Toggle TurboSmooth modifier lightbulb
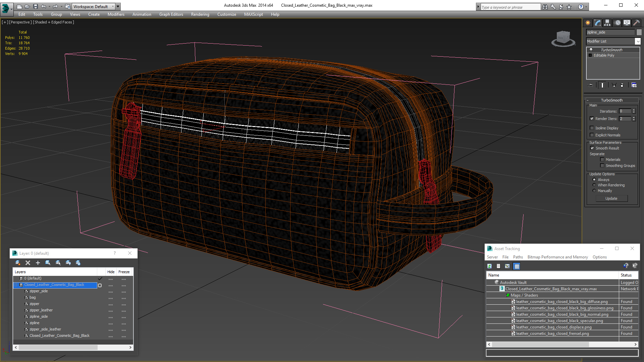This screenshot has height=362, width=644. pos(591,50)
